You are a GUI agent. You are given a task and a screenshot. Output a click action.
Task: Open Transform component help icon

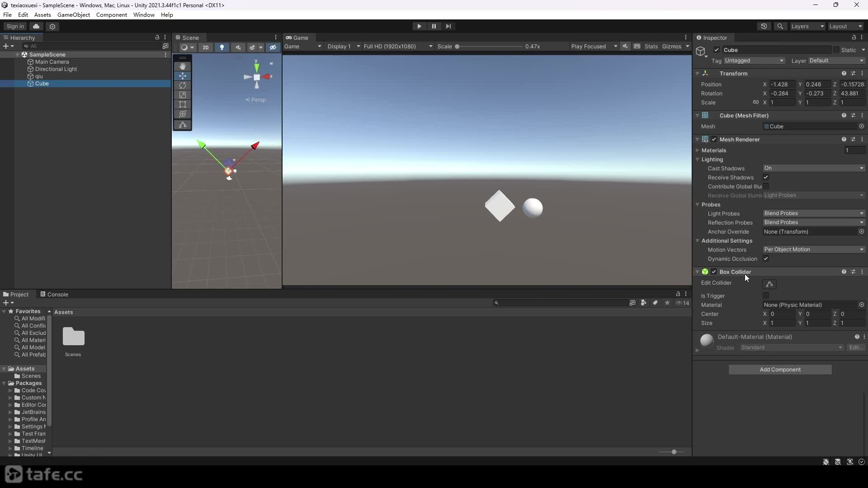click(x=844, y=73)
